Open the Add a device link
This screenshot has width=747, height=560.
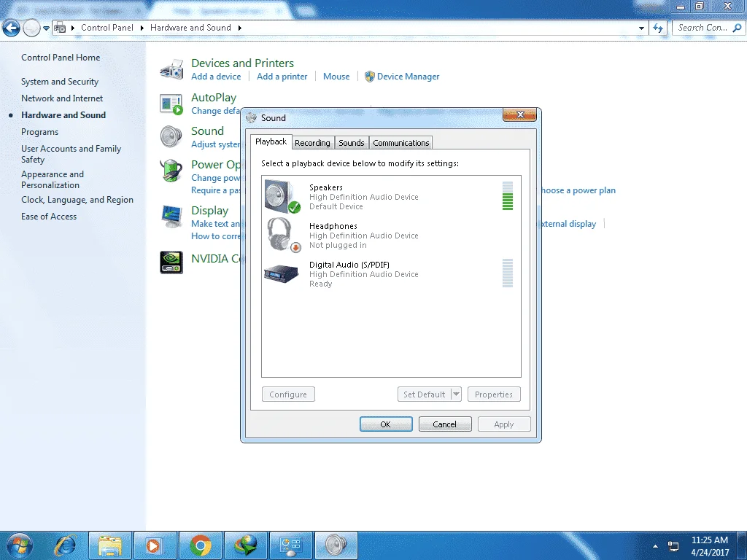pos(216,77)
